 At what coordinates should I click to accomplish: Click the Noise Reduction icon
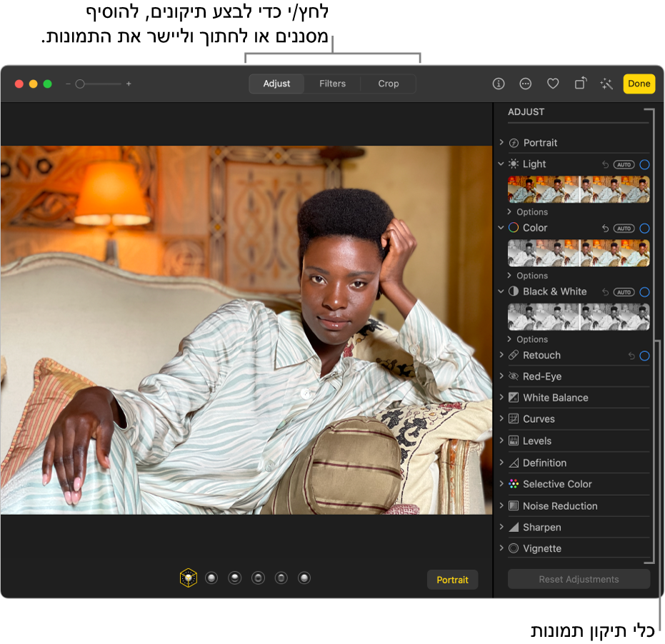514,505
